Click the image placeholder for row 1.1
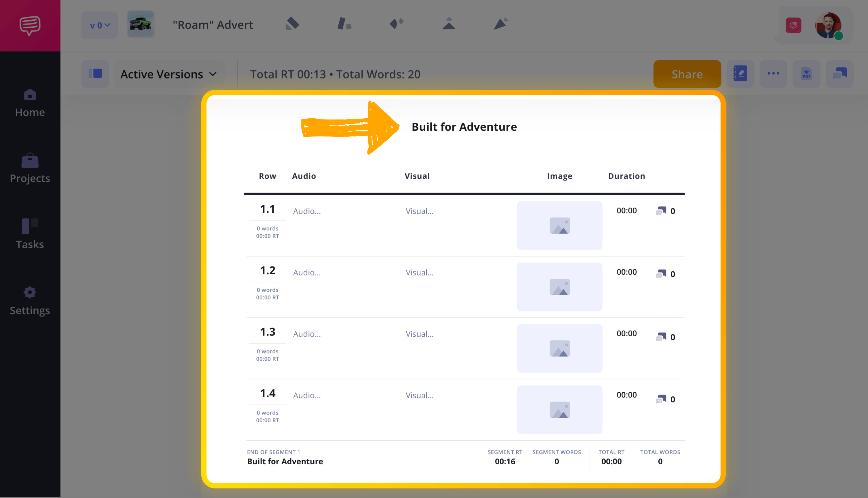The height and width of the screenshot is (498, 868). click(x=560, y=225)
